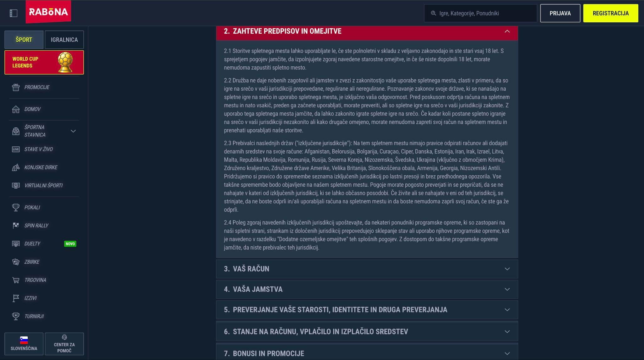
Task: Click the headset help icon
Action: [64, 337]
